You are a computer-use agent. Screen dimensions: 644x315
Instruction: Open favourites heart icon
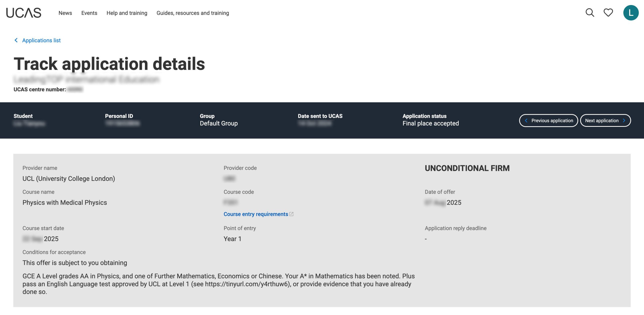608,13
